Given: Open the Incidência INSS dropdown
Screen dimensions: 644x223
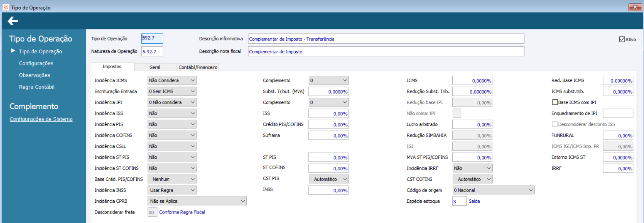Looking at the screenshot, I should click(x=172, y=190).
